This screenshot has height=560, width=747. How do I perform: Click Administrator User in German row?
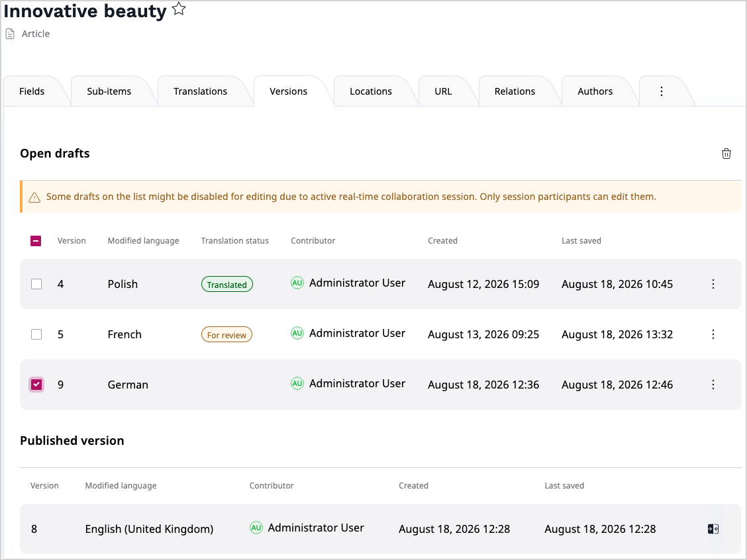pyautogui.click(x=358, y=383)
